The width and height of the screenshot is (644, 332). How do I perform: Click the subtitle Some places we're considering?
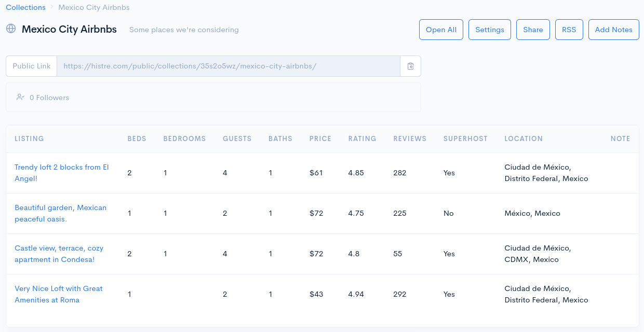[x=184, y=30]
